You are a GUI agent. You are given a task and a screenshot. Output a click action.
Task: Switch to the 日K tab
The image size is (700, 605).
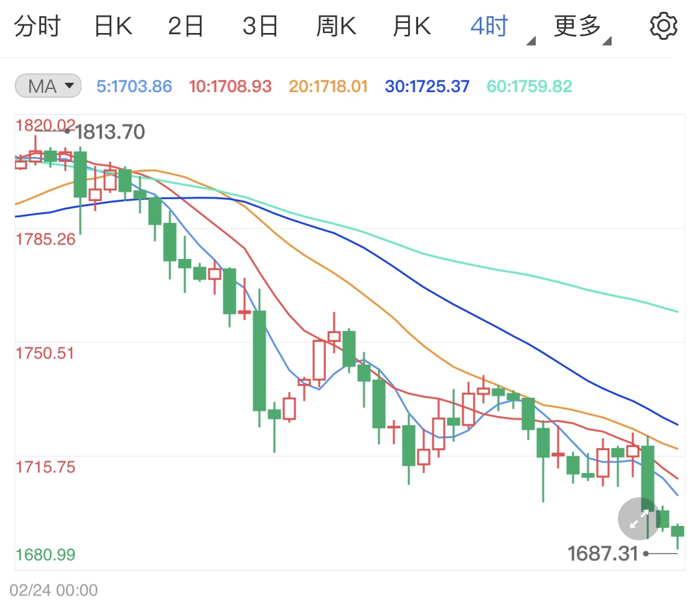(x=113, y=26)
